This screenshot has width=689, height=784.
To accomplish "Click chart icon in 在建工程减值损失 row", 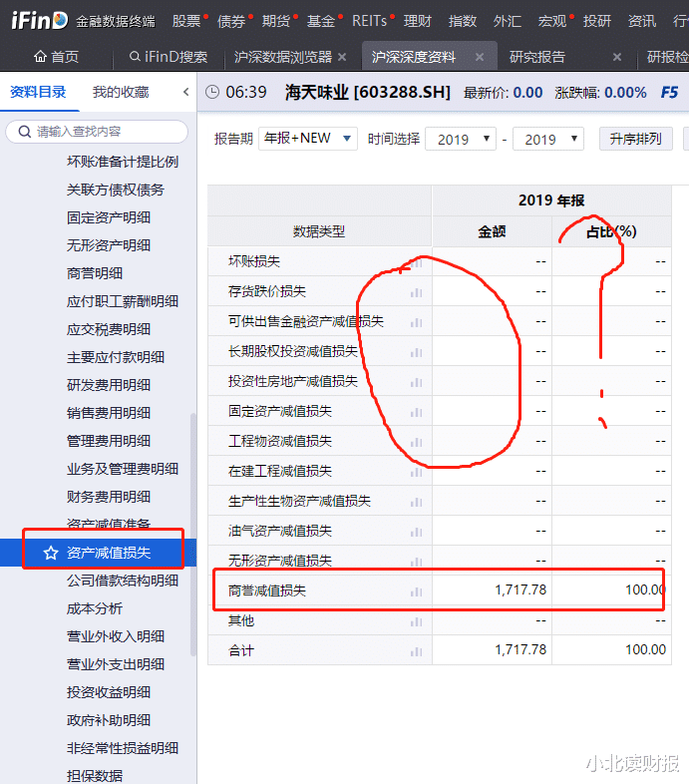I will click(x=417, y=472).
